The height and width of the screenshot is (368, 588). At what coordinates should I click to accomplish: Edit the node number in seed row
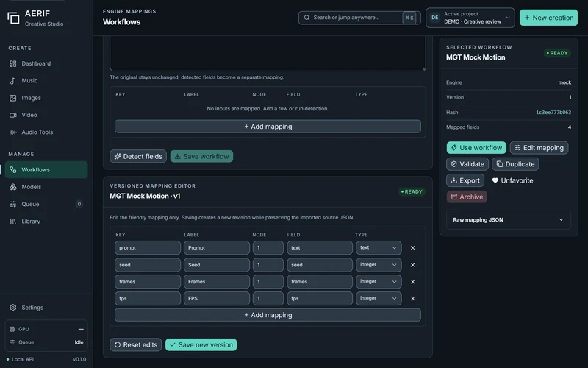pyautogui.click(x=268, y=265)
